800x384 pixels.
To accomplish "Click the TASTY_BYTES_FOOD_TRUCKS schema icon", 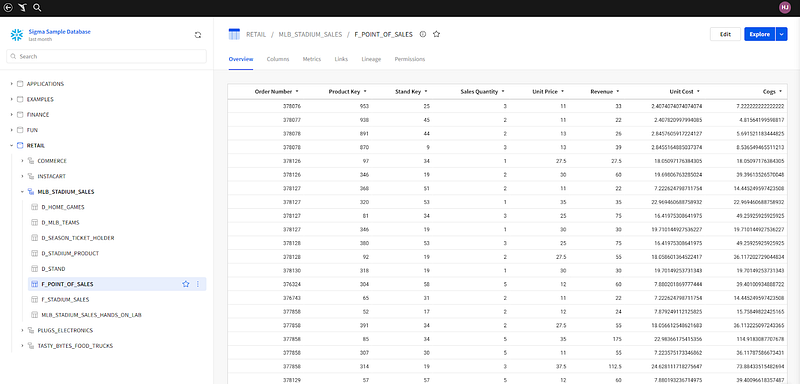I will pos(31,345).
